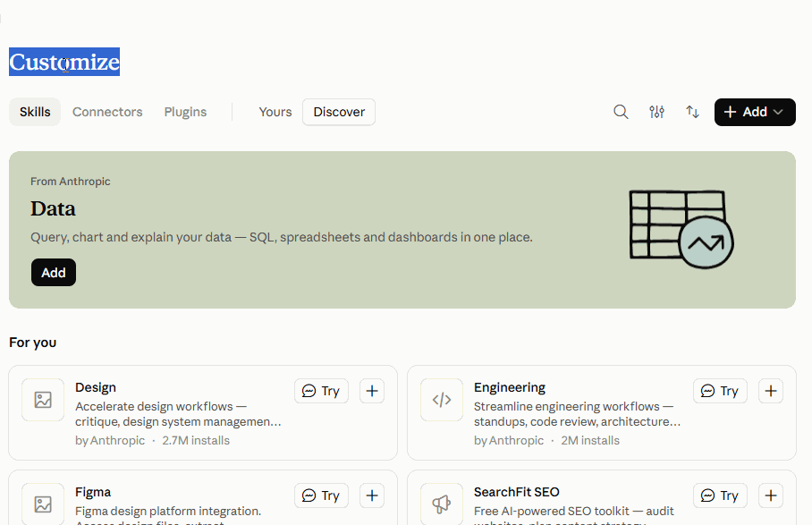Show the Yours view
812x525 pixels.
[x=275, y=112]
